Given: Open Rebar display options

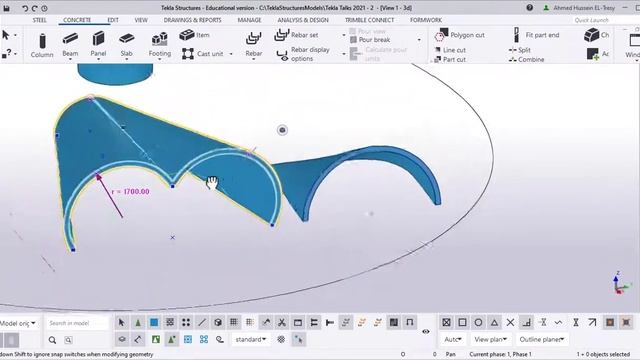Looking at the screenshot, I should pos(303,54).
